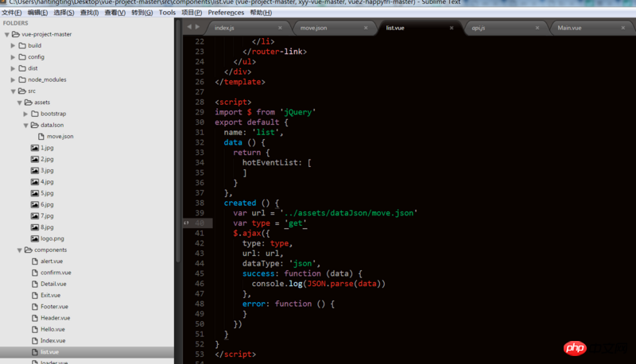Select list.vue in the sidebar tree

(x=87, y=352)
